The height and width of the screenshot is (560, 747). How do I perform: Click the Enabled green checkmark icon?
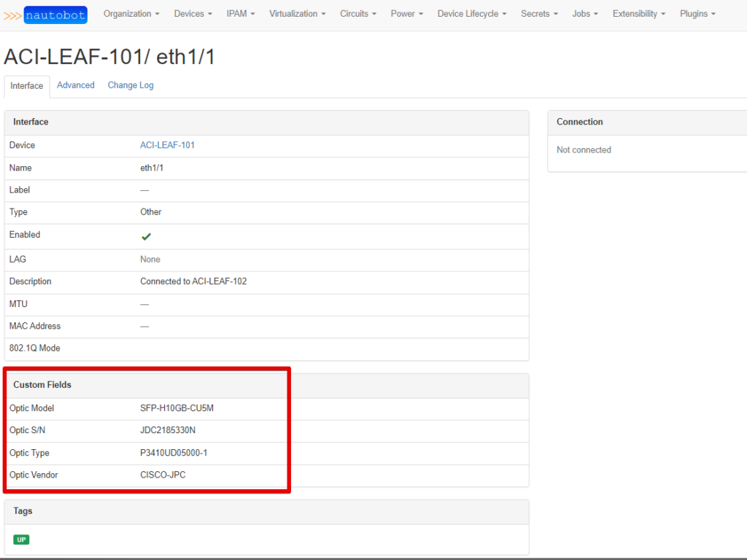146,237
